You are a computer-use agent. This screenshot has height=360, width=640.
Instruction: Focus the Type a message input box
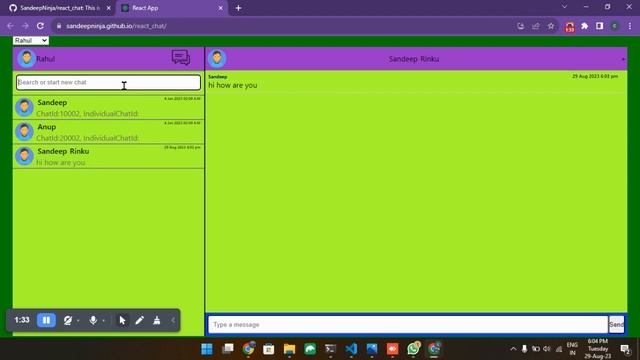(408, 324)
